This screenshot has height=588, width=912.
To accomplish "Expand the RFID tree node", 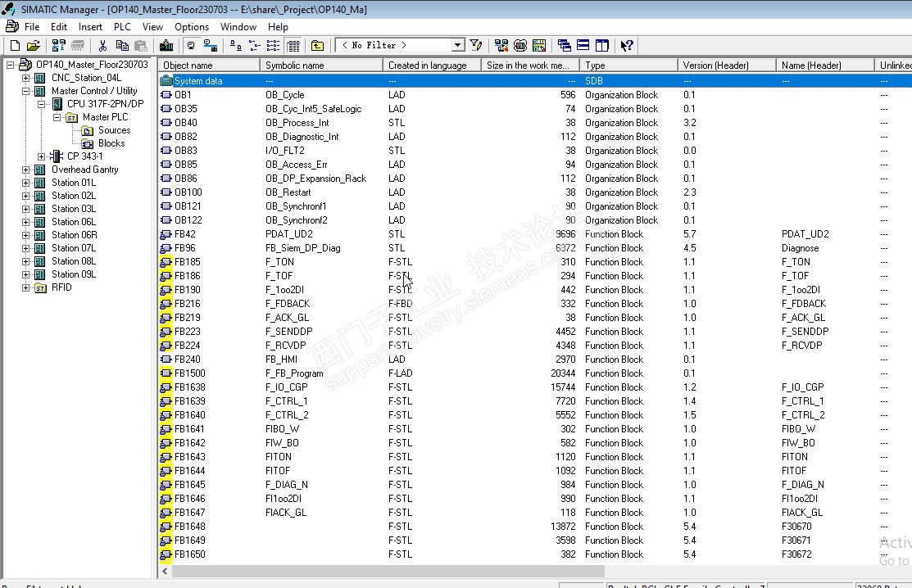I will point(25,287).
